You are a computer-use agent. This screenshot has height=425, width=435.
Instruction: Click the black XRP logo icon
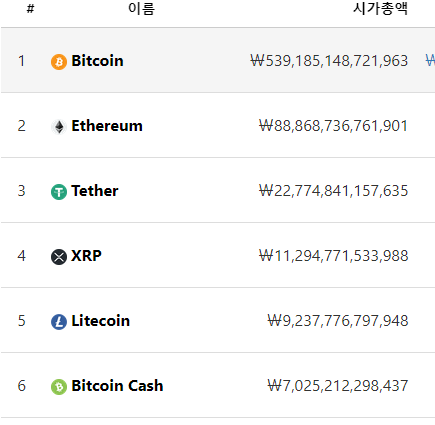point(59,257)
